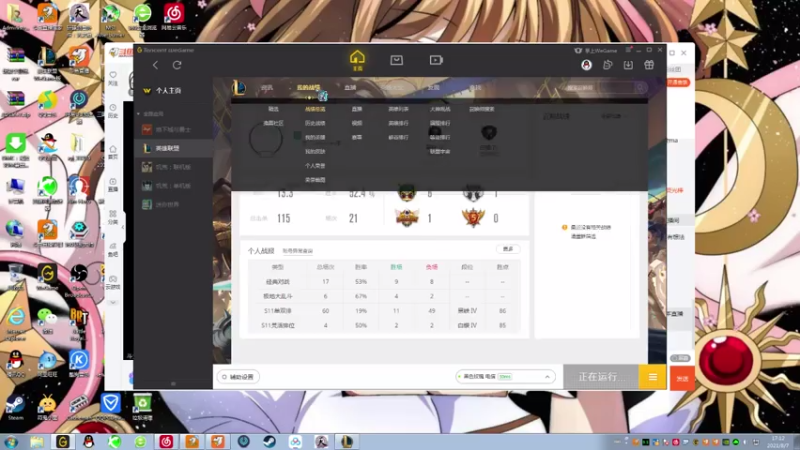Click the 历史 icon in the back window sidebar

113,111
